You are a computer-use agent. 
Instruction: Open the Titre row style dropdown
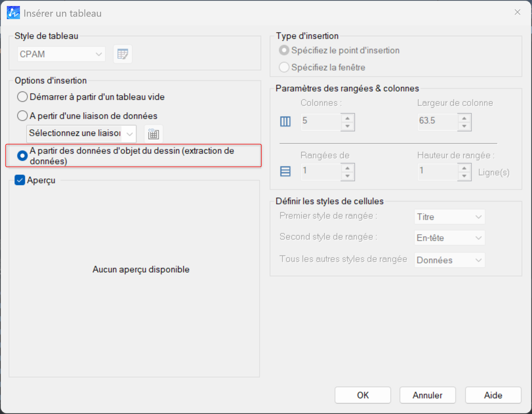coord(449,217)
